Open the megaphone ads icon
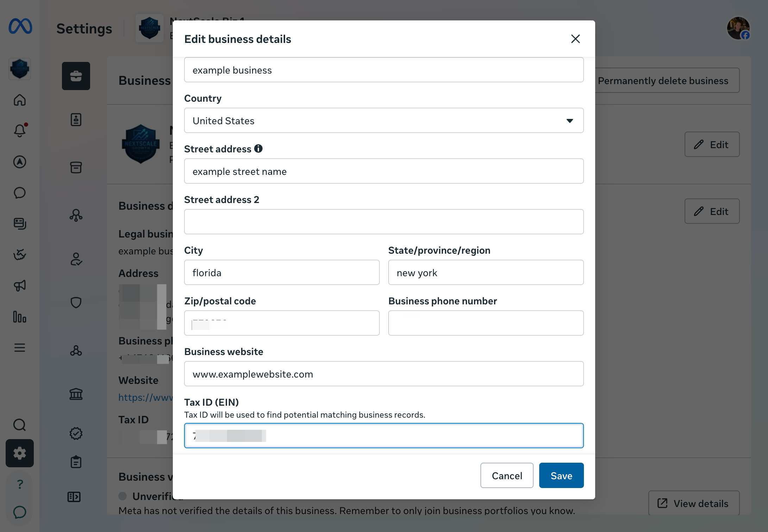This screenshot has width=768, height=532. tap(20, 285)
